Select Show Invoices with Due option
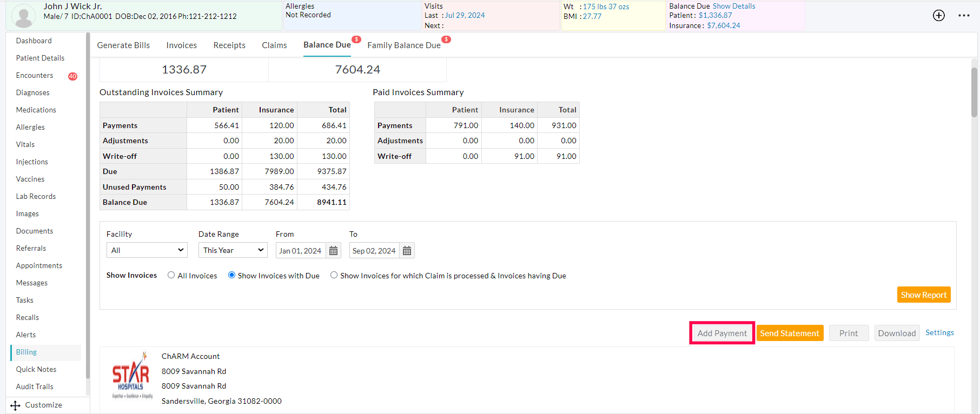Screen dimensions: 980x414 click(231, 275)
